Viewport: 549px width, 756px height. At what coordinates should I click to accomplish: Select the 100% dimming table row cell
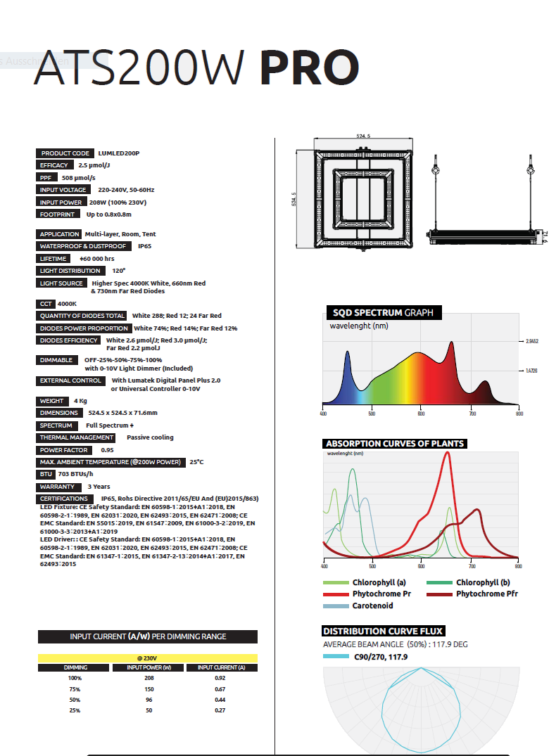click(x=74, y=678)
